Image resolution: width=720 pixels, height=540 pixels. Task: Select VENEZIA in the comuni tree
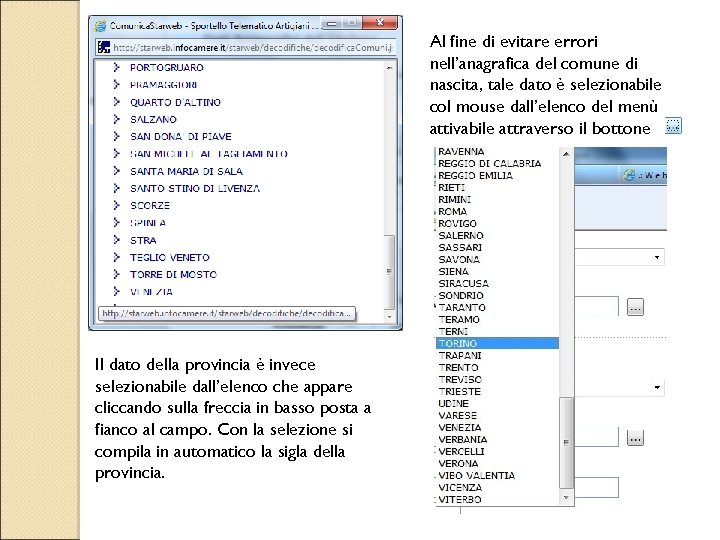[151, 292]
